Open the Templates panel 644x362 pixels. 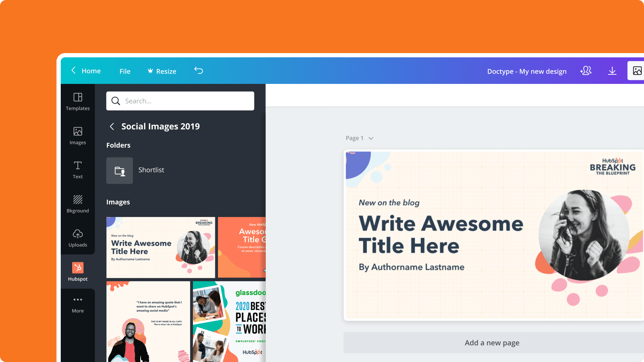pyautogui.click(x=77, y=101)
